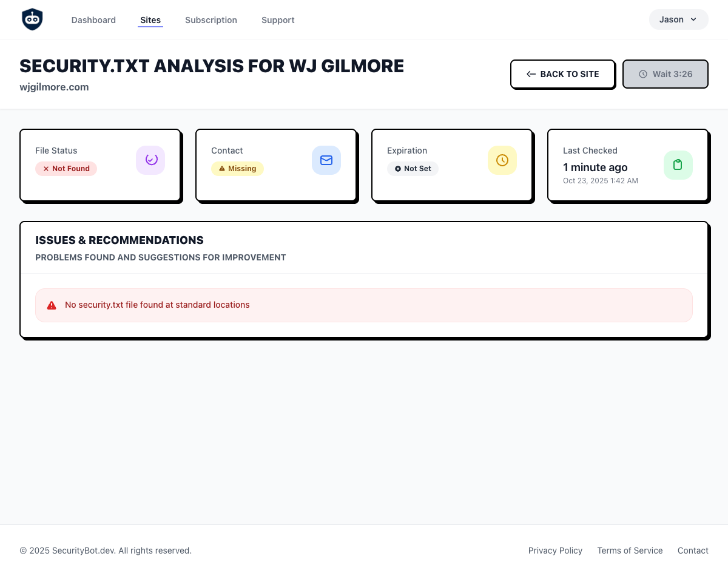The image size is (728, 576).
Task: Select the purple check-circle File Status icon
Action: click(x=150, y=160)
